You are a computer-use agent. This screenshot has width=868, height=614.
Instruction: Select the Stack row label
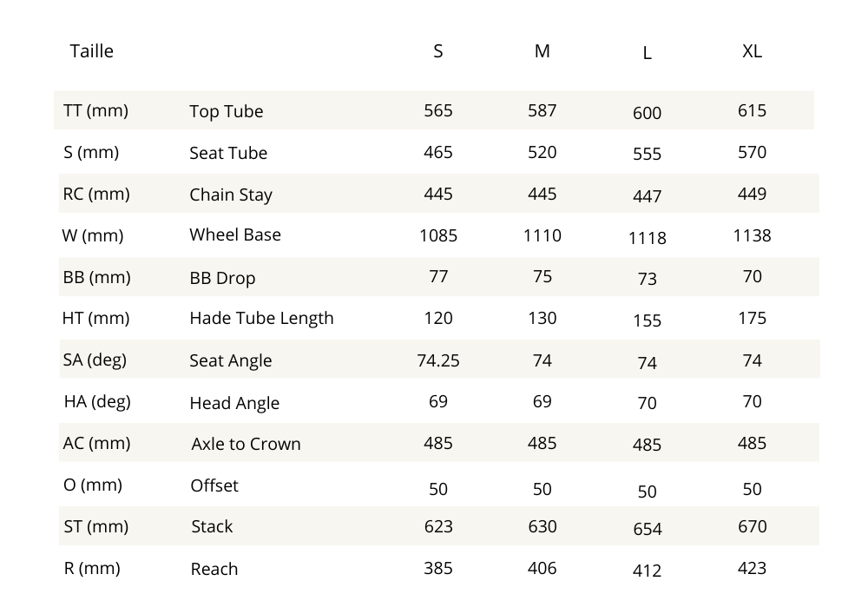point(213,526)
